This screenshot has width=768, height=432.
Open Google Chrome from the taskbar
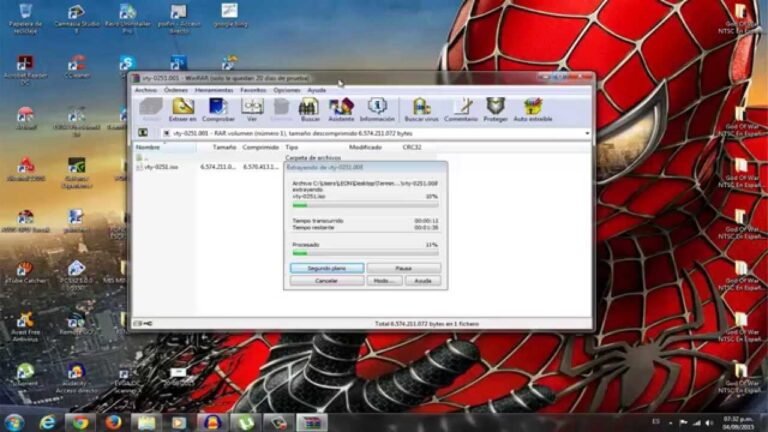(x=80, y=422)
